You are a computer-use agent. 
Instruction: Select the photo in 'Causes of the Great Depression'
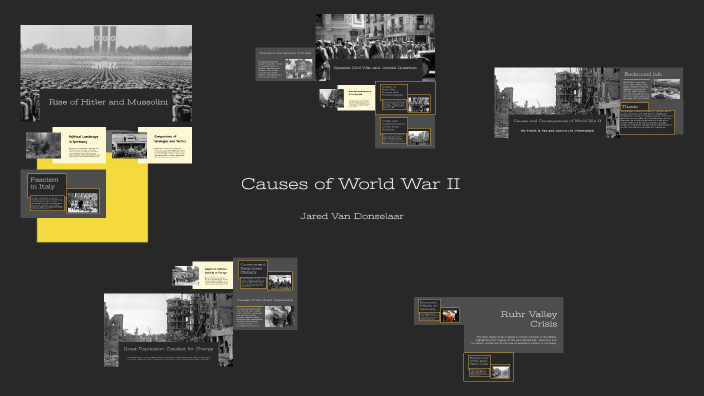click(279, 316)
